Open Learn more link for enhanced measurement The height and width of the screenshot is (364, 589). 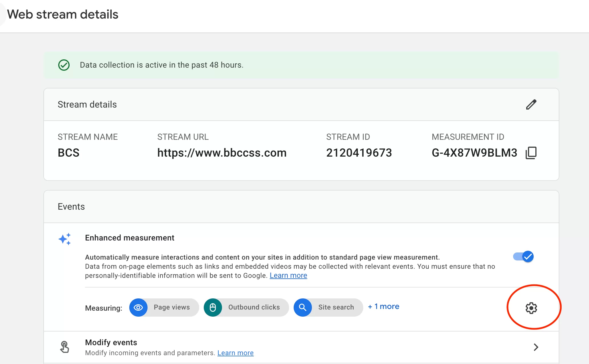coord(288,276)
